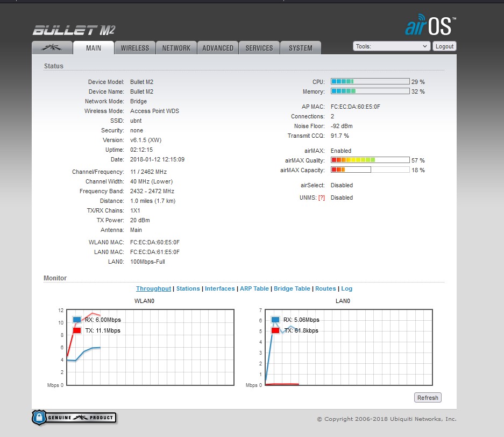504x437 pixels.
Task: Click the LAN0 blue RX legend swatch
Action: pos(275,320)
